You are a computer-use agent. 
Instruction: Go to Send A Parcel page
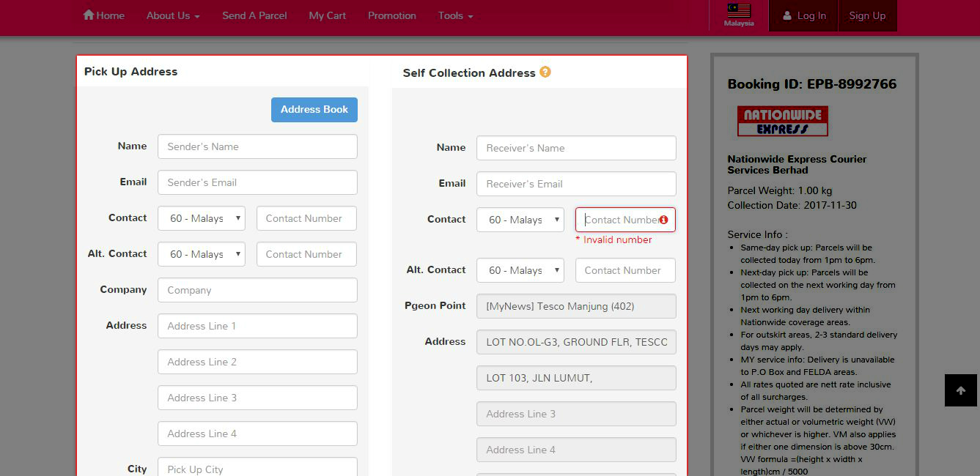coord(254,15)
